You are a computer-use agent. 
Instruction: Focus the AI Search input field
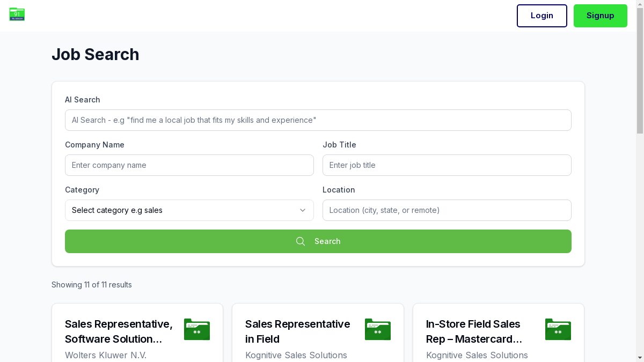click(318, 120)
